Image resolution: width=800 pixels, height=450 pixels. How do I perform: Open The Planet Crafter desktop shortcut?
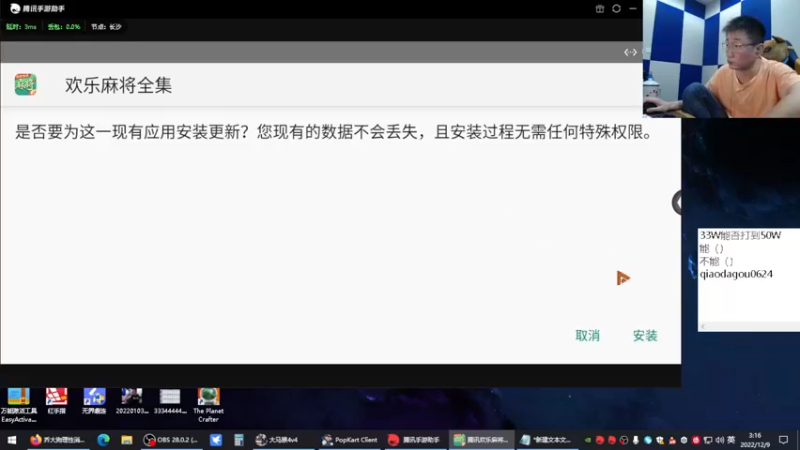point(208,405)
